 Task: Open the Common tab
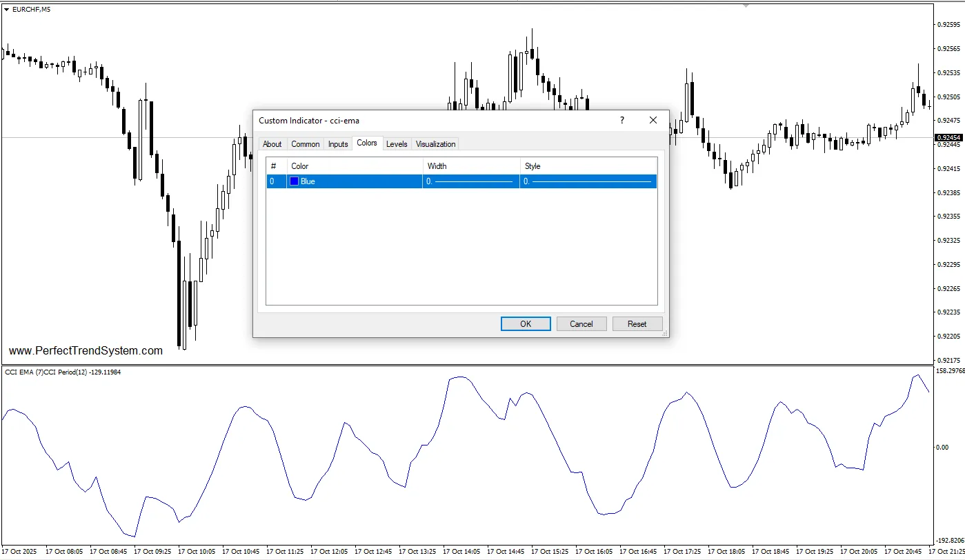[305, 144]
